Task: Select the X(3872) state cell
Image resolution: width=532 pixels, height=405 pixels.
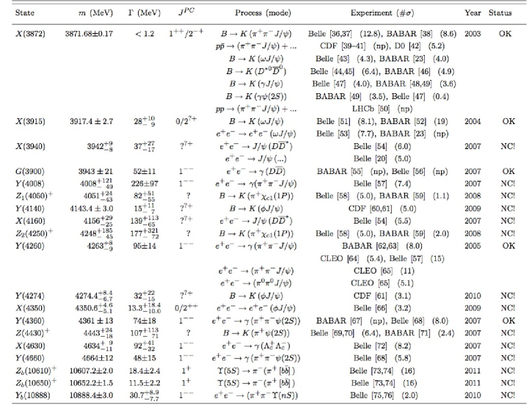Action: (x=30, y=34)
